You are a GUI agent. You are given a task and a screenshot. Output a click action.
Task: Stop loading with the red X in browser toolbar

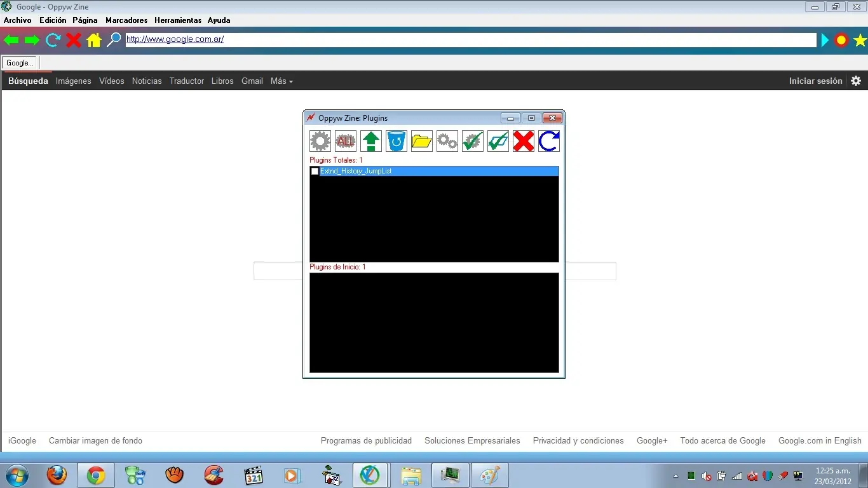74,41
